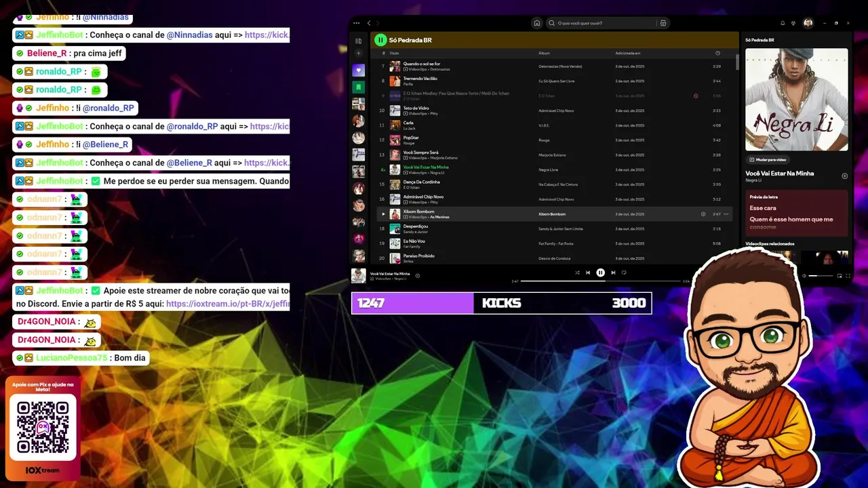The width and height of the screenshot is (868, 488).
Task: Add now-playing song to library in bottom bar
Action: click(x=418, y=275)
